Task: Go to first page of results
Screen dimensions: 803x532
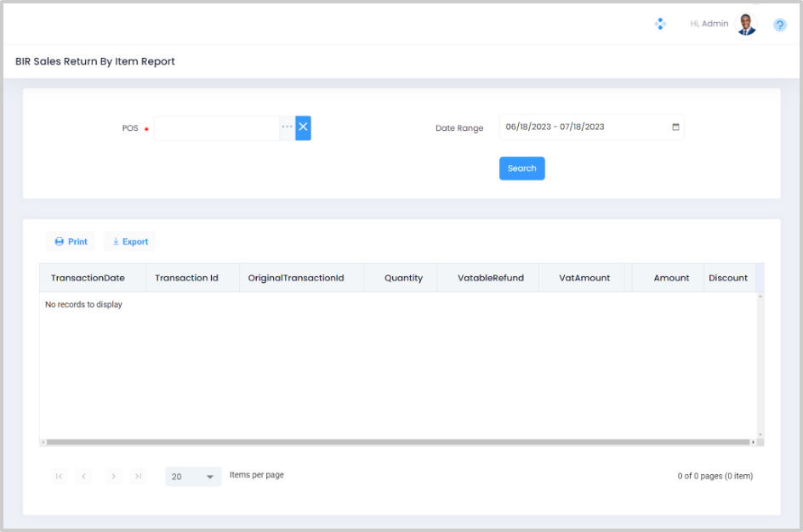Action: [x=59, y=477]
